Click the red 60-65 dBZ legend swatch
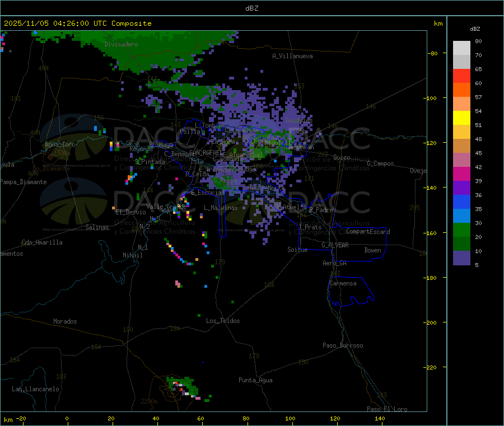 click(x=461, y=76)
